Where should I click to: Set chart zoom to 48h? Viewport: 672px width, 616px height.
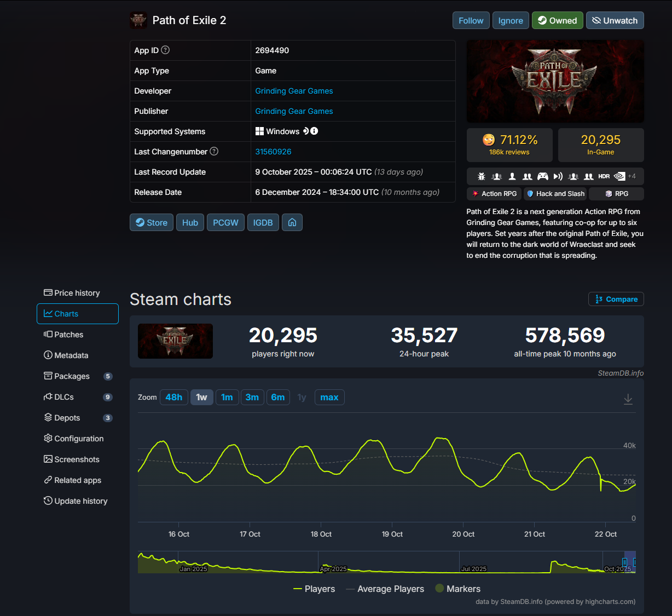pyautogui.click(x=174, y=398)
